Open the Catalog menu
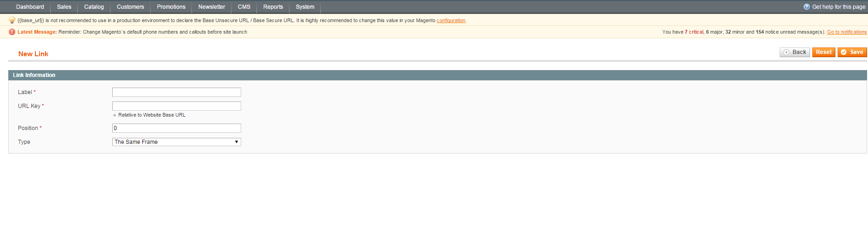Viewport: 868px width, 225px height. [x=94, y=7]
